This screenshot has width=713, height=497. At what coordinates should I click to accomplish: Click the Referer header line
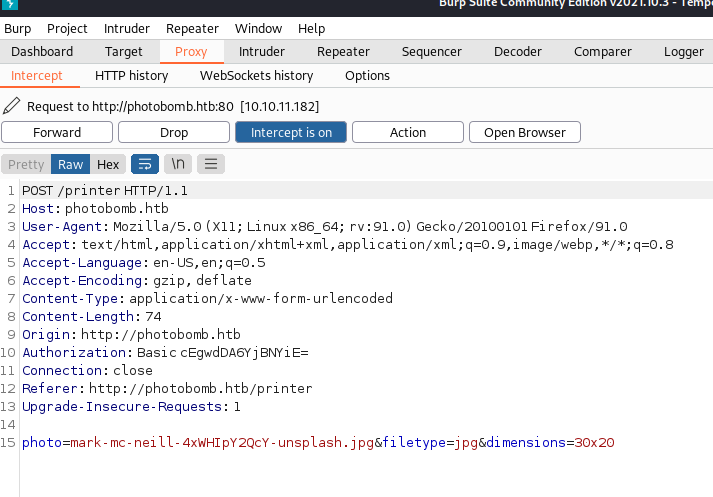pos(167,388)
